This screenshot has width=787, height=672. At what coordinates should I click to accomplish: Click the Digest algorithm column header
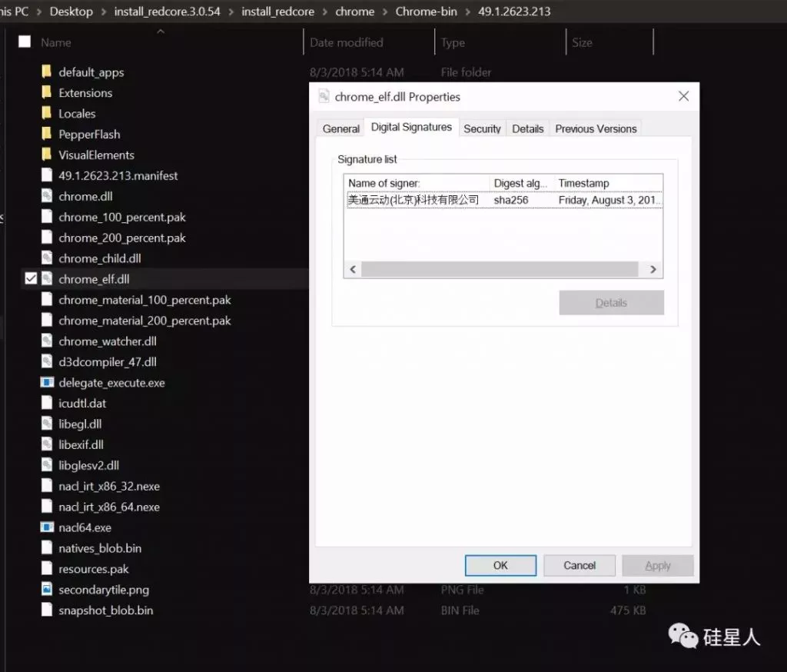[522, 183]
